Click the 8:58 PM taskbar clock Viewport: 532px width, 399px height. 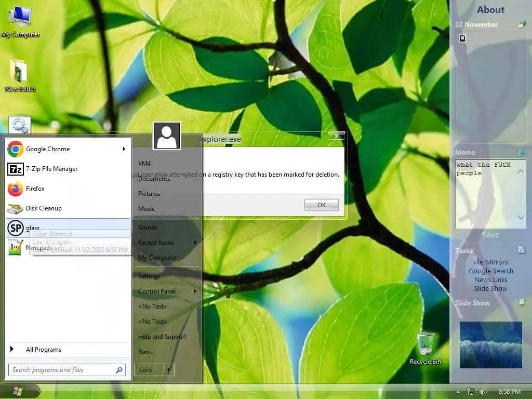click(x=509, y=392)
